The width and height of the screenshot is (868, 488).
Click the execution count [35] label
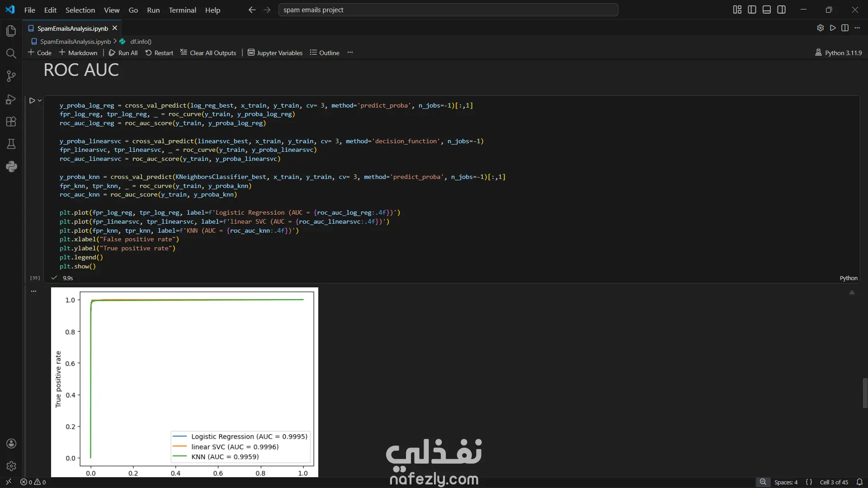coord(35,278)
